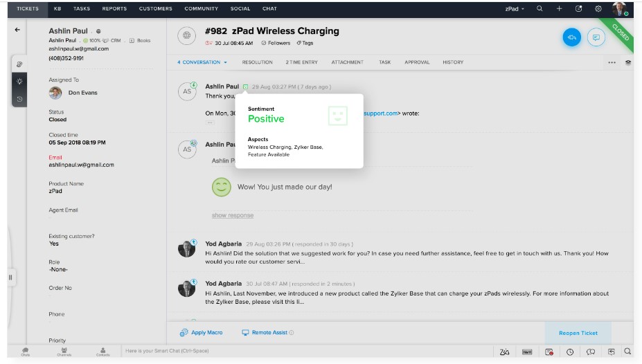This screenshot has height=364, width=642.
Task: Switch to the Approval tab
Action: coord(417,62)
